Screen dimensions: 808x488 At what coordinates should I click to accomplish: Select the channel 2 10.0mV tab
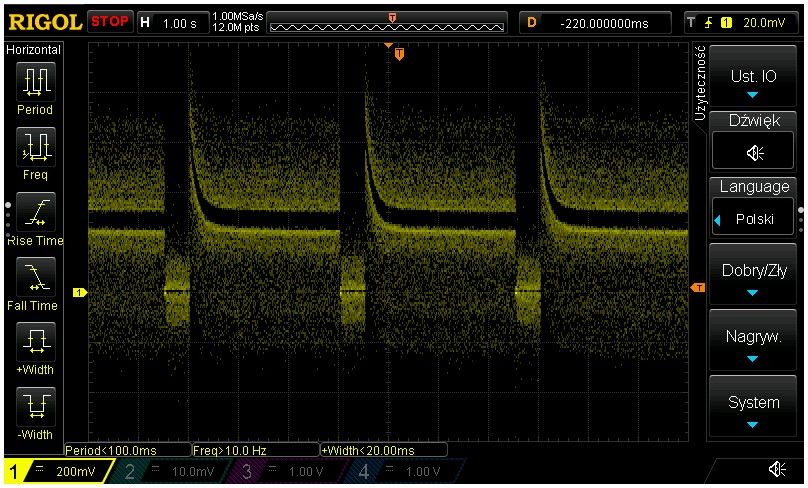[170, 471]
